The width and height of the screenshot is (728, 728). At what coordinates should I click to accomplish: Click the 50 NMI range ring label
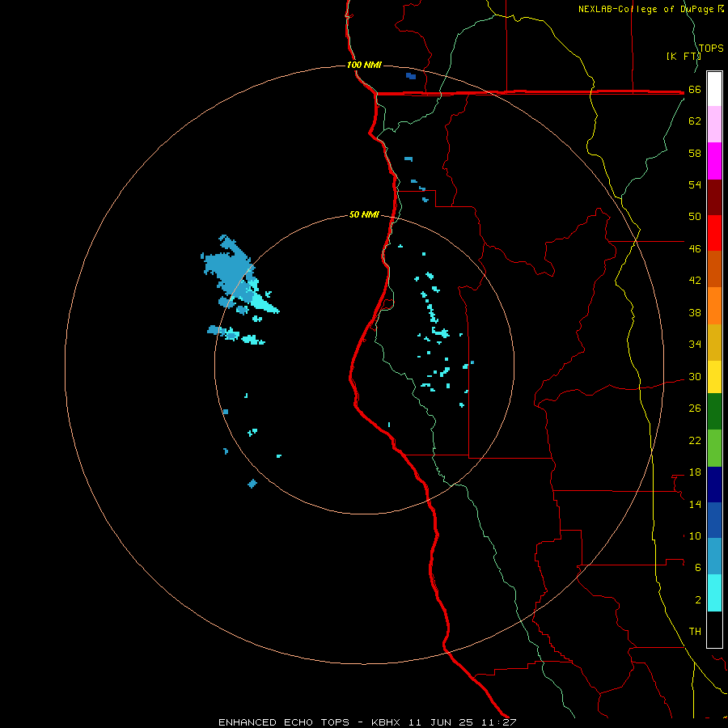click(x=364, y=214)
